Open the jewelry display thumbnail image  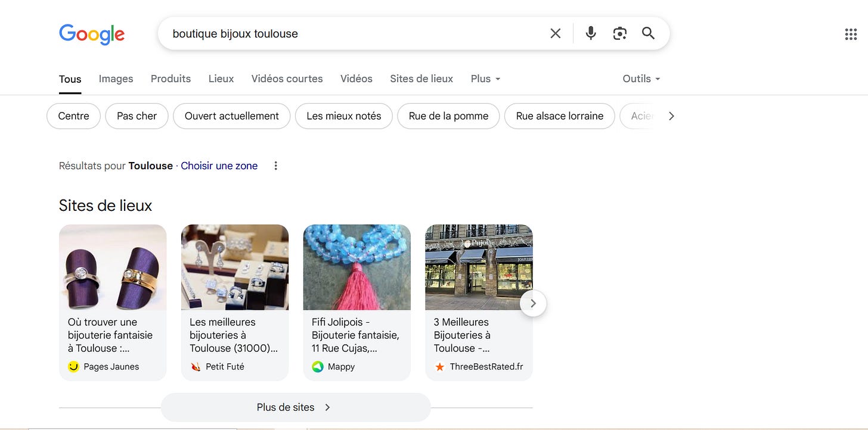[x=235, y=267]
